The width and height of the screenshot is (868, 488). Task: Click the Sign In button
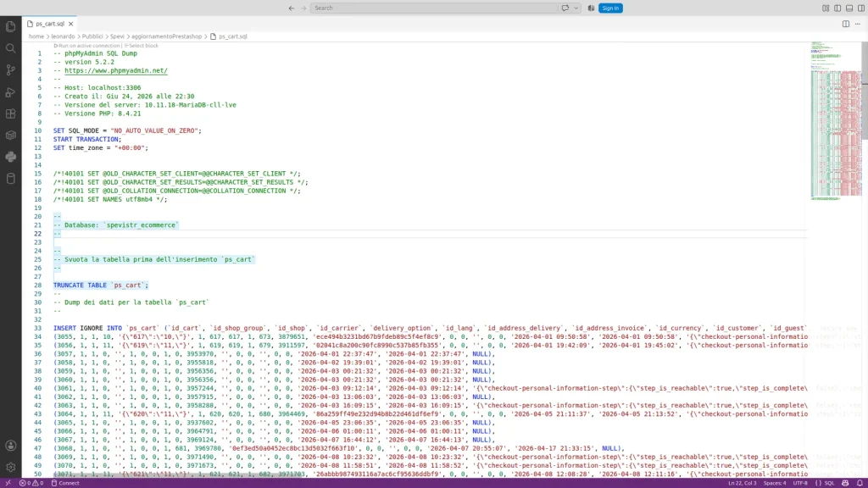[610, 8]
